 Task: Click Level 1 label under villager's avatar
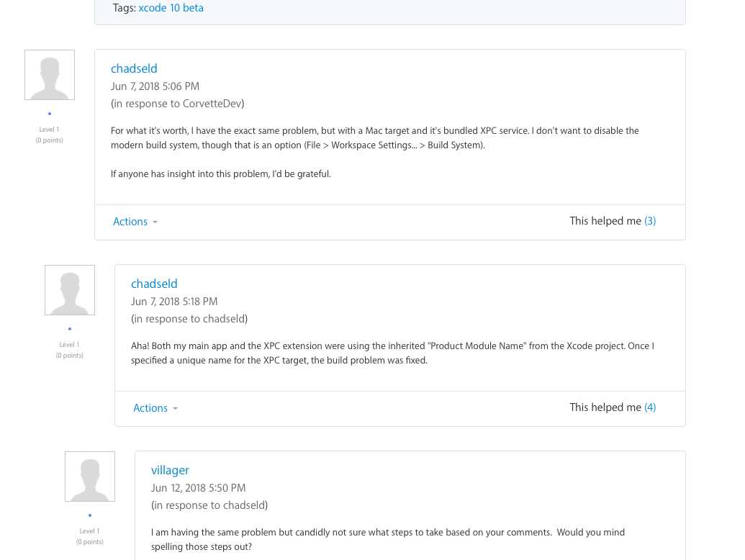pyautogui.click(x=90, y=531)
